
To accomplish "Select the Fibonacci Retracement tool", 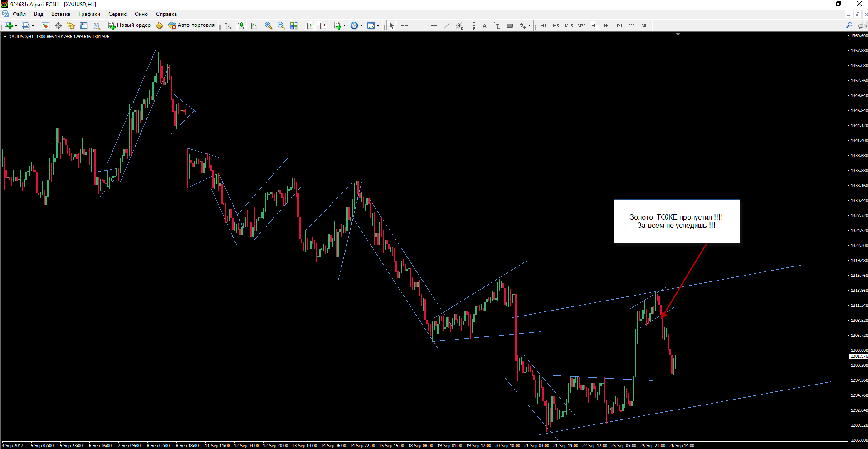I will tap(472, 25).
